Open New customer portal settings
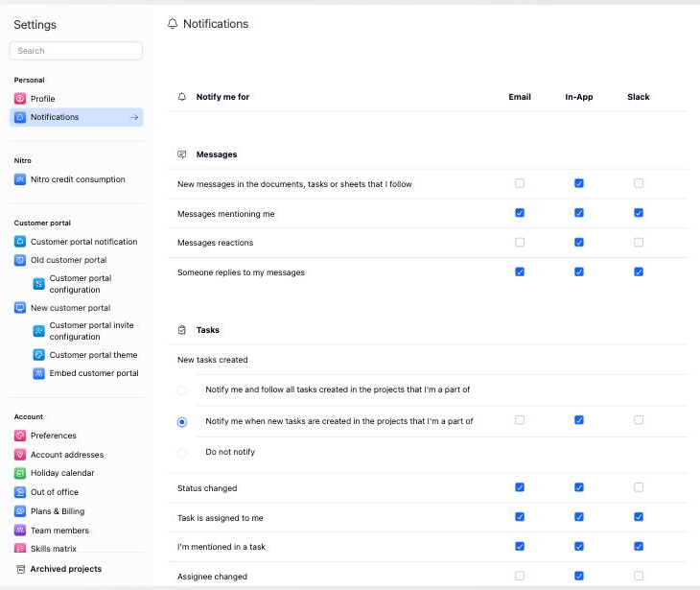Image resolution: width=700 pixels, height=590 pixels. pyautogui.click(x=76, y=308)
